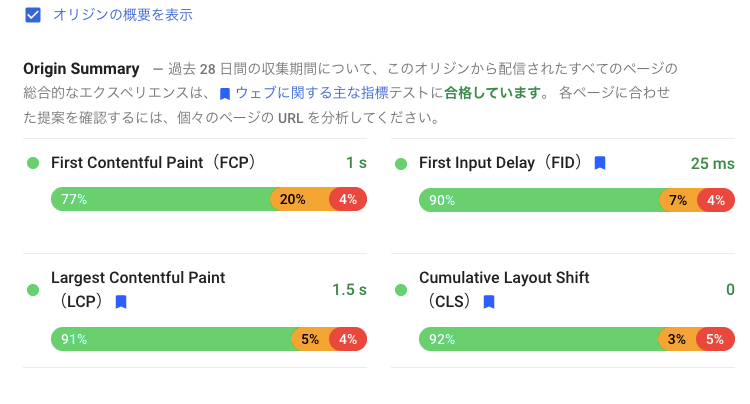
Task: Click the bookmark icon next to First Input Delay
Action: click(x=600, y=164)
